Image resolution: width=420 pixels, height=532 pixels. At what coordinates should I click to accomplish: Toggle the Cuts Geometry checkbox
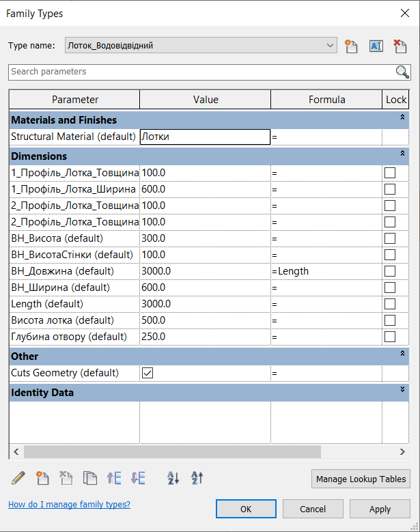[x=147, y=373]
